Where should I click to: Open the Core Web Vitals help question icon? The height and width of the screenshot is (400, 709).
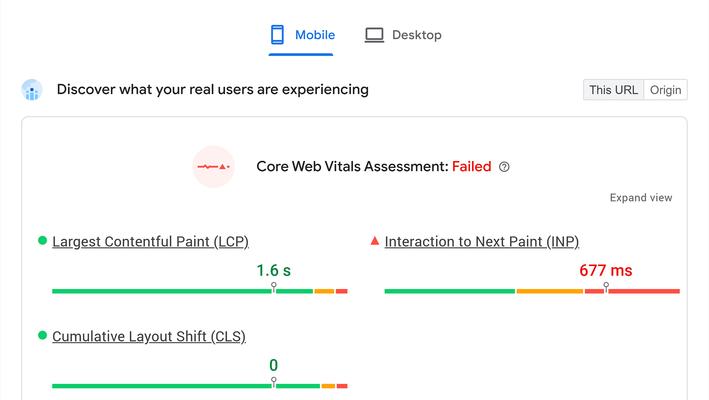pyautogui.click(x=504, y=167)
